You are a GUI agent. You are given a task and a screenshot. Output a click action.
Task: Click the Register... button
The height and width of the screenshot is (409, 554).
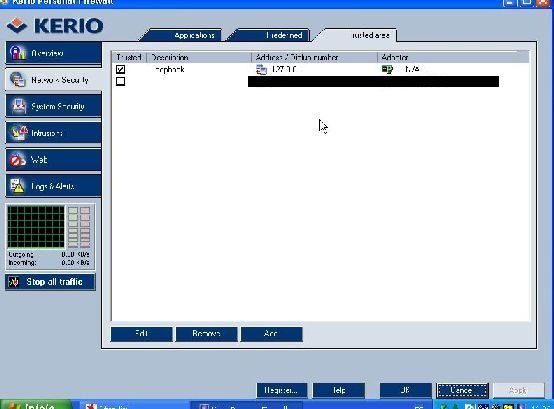tap(282, 390)
